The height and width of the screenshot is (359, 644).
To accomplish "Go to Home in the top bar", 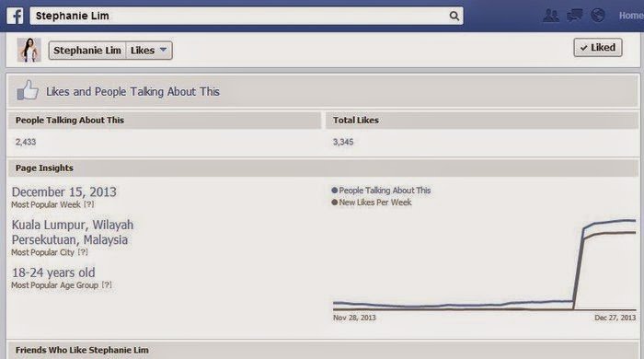I will [631, 16].
